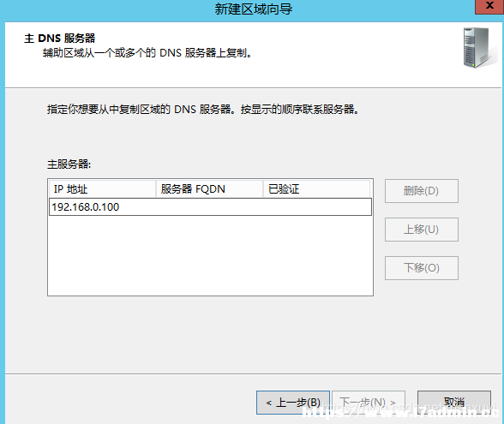Viewport: 504px width, 424px height.
Task: Cancel the wizard with 取消
Action: coord(454,403)
